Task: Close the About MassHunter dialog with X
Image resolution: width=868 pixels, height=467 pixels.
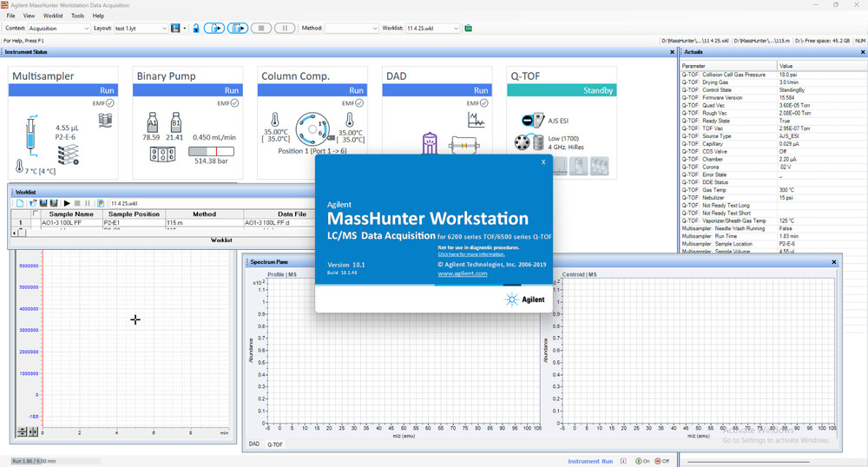Action: [543, 162]
